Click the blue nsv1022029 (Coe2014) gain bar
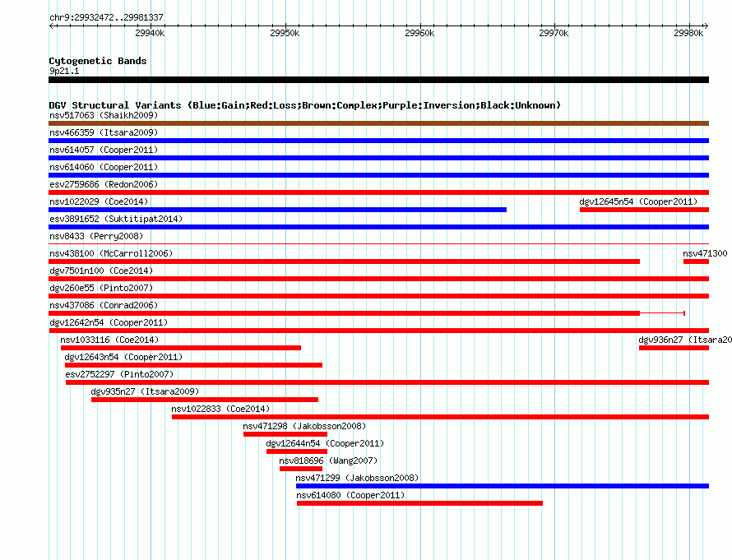This screenshot has height=560, width=732. click(278, 210)
